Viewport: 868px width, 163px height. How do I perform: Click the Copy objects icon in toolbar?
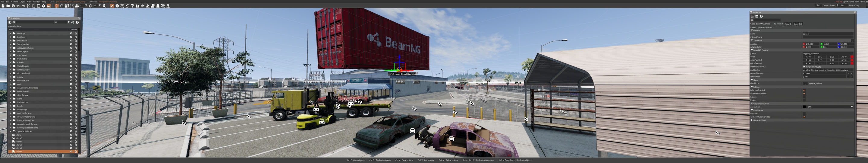tap(33, 6)
